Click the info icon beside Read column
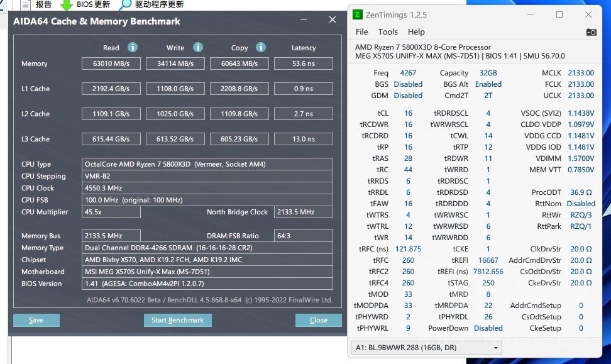The image size is (611, 364). (x=131, y=47)
